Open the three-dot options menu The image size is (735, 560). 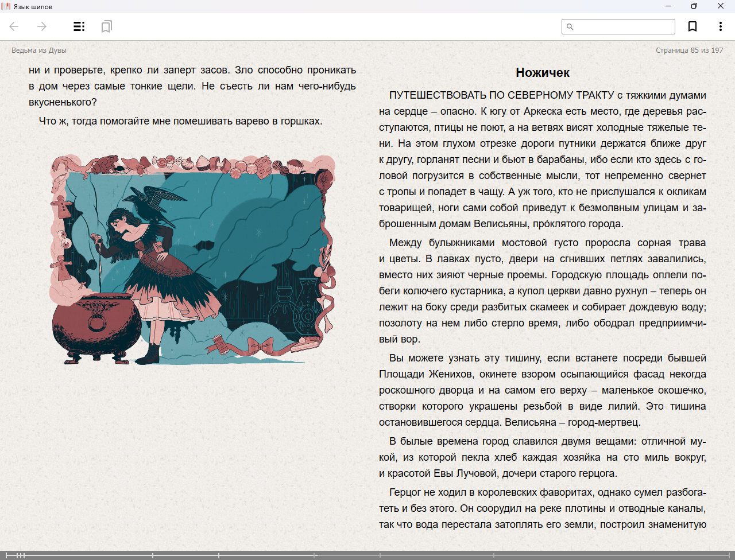click(x=720, y=26)
